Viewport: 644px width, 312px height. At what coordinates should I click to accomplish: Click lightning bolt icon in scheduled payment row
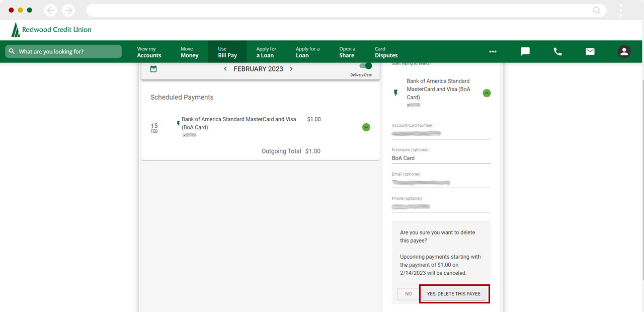pyautogui.click(x=178, y=123)
